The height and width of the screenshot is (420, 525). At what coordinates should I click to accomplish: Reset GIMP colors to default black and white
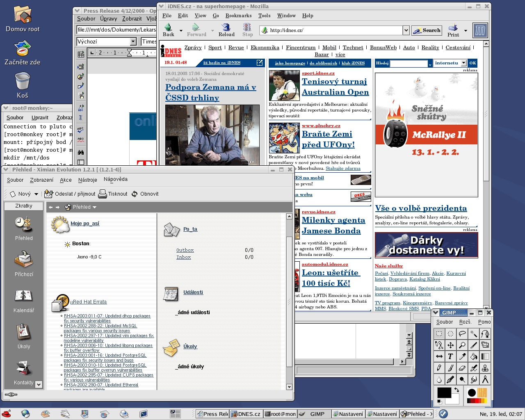[x=439, y=402]
